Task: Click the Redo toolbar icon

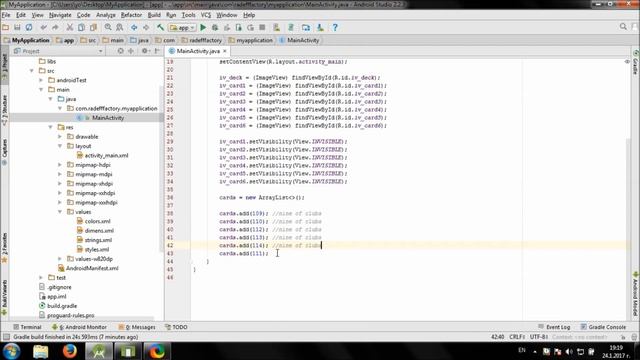Action: coord(55,27)
